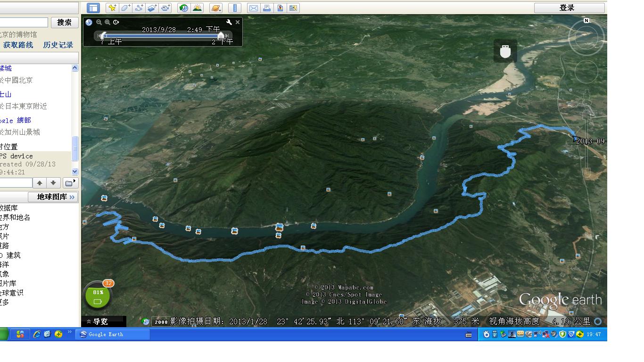Click the record tour camera icon
Image resolution: width=644 pixels, height=362 pixels.
click(165, 8)
